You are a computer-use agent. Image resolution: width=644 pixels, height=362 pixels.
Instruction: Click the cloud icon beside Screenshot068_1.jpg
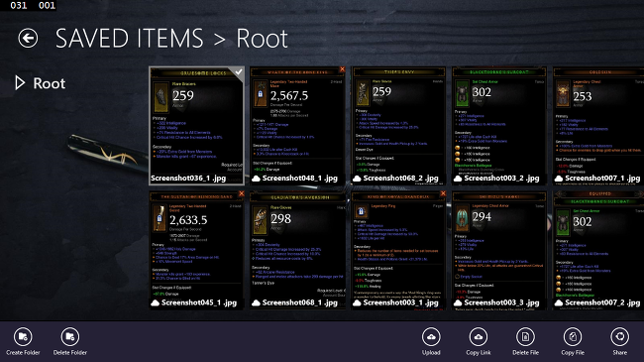point(256,303)
